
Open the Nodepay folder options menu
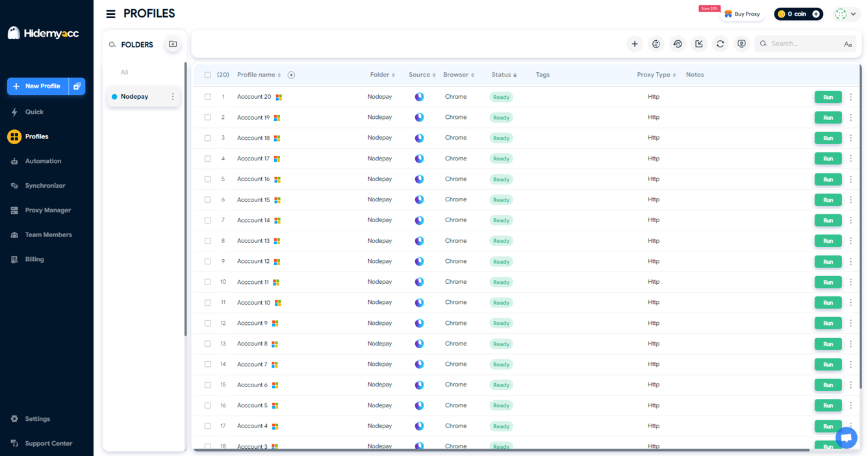[x=173, y=97]
